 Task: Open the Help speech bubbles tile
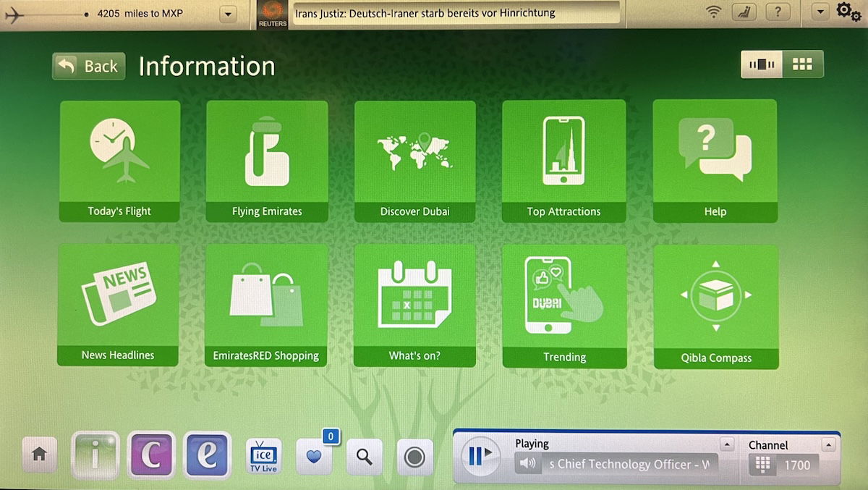tap(715, 161)
